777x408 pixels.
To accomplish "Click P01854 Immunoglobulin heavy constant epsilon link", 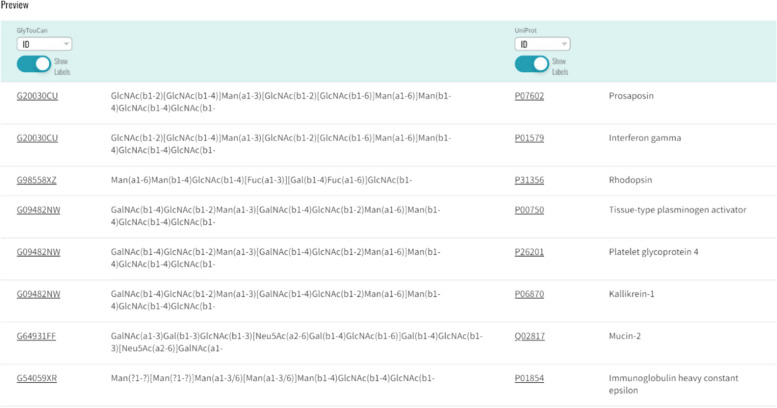I will (529, 378).
